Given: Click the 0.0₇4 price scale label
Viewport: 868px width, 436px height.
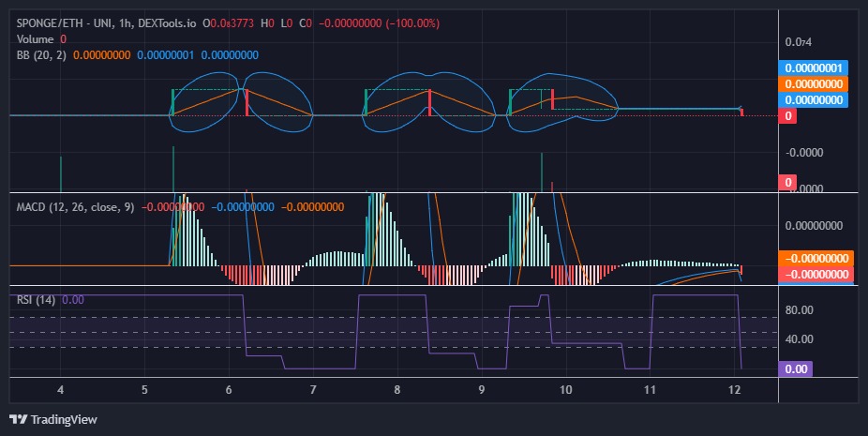Looking at the screenshot, I should point(799,42).
